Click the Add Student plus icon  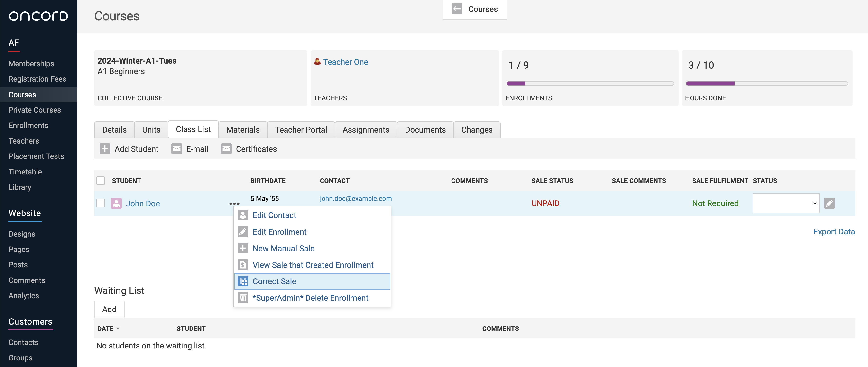[105, 149]
